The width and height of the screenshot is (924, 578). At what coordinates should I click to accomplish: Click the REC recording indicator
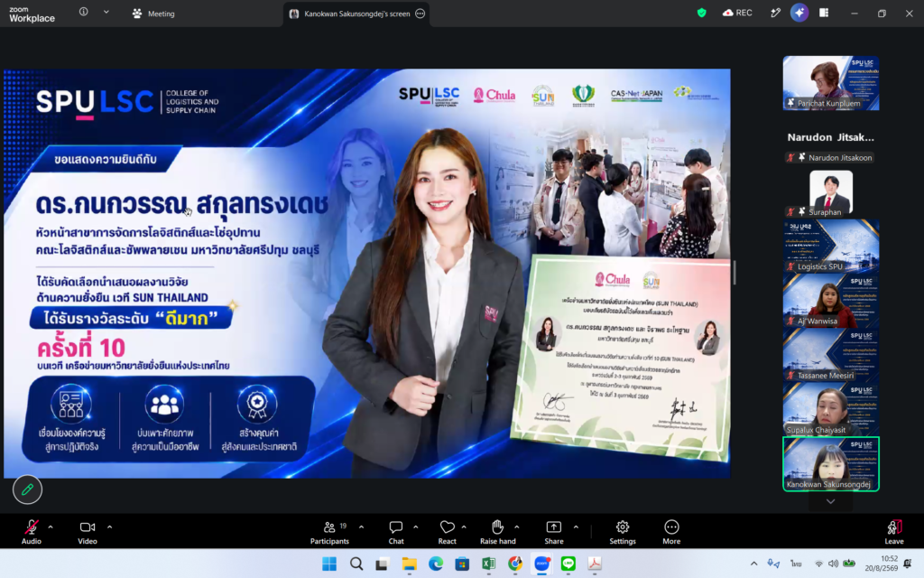(x=737, y=13)
